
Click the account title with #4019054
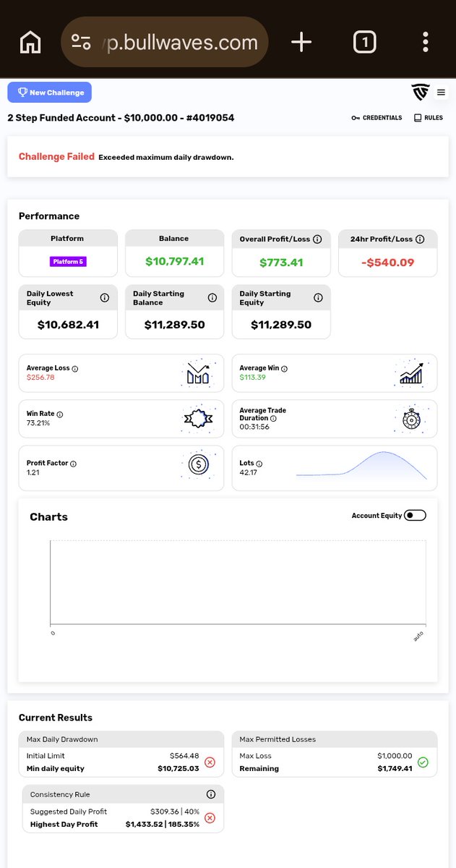point(121,118)
